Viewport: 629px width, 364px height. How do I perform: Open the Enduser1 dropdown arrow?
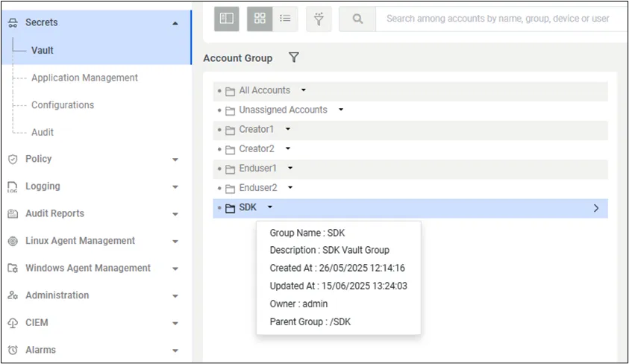(290, 168)
